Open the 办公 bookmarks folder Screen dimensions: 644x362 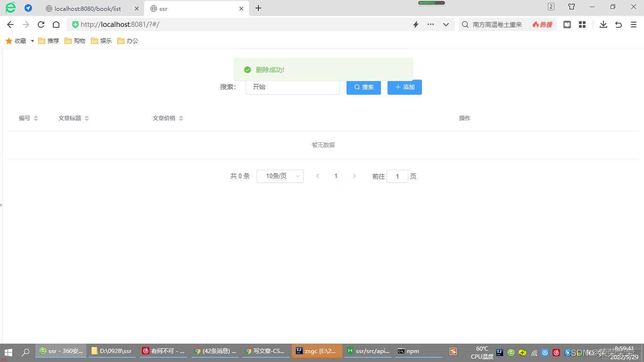(128, 41)
